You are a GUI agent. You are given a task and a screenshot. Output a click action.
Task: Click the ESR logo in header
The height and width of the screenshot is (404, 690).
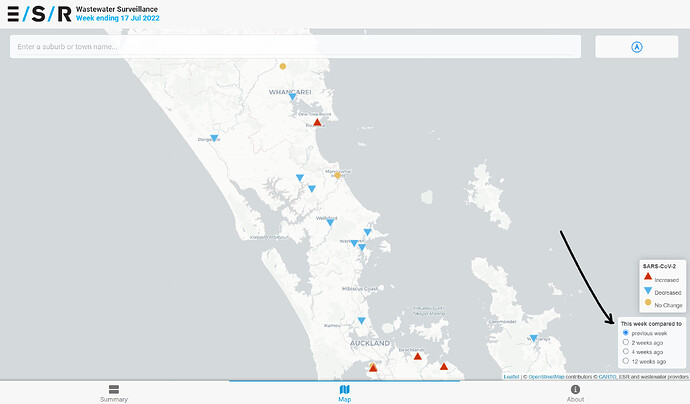pos(38,13)
